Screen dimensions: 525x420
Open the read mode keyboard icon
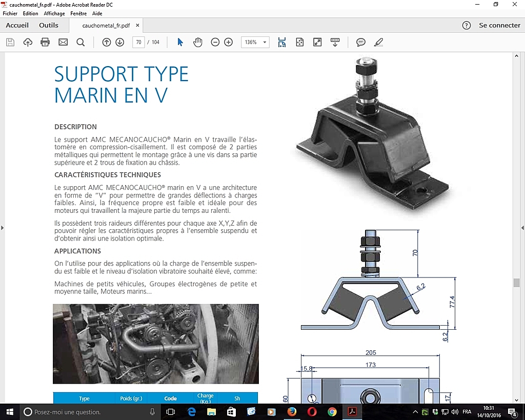pos(335,42)
